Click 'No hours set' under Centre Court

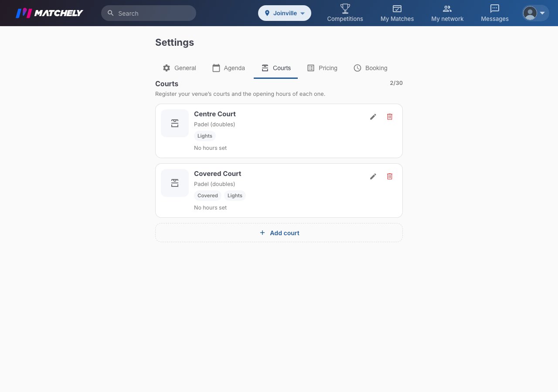click(211, 148)
